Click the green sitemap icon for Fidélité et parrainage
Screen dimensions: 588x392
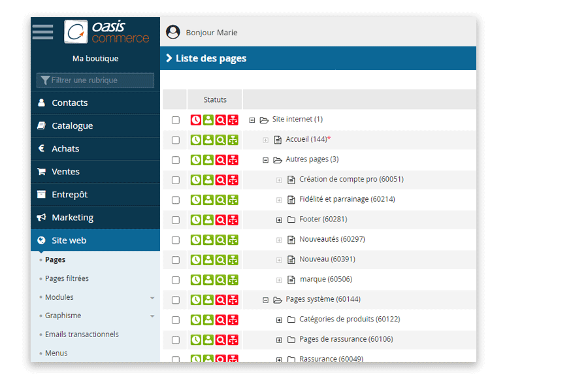tap(233, 200)
